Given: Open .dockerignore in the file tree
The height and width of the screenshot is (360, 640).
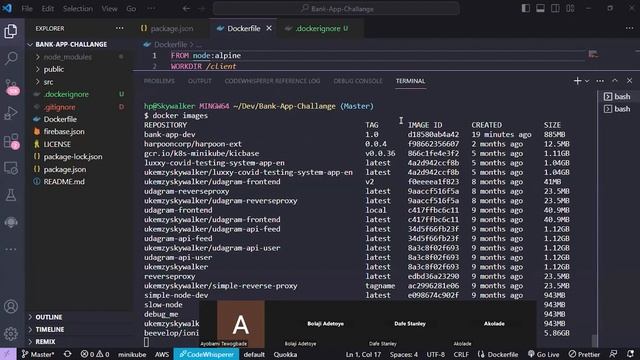Looking at the screenshot, I should (66, 94).
